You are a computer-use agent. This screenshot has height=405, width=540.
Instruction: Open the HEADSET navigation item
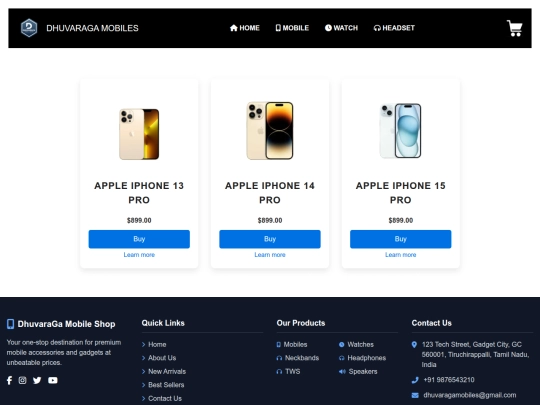(394, 28)
